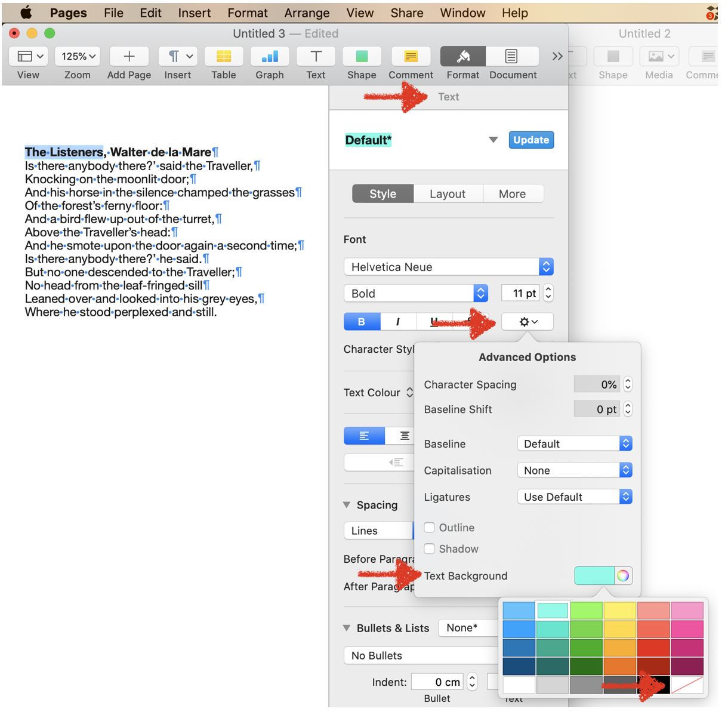Screen dimensions: 728x715
Task: Choose the no-fill swatch with red slash
Action: tap(687, 685)
